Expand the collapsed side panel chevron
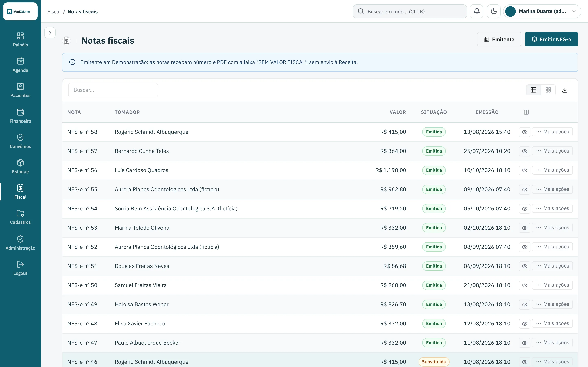Viewport: 588px width, 367px height. (x=50, y=33)
